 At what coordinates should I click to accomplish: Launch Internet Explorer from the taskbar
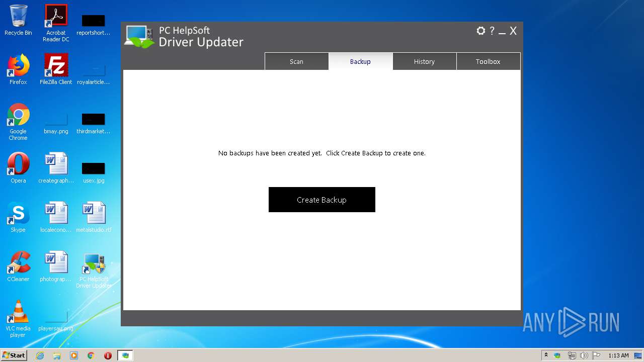pyautogui.click(x=40, y=355)
